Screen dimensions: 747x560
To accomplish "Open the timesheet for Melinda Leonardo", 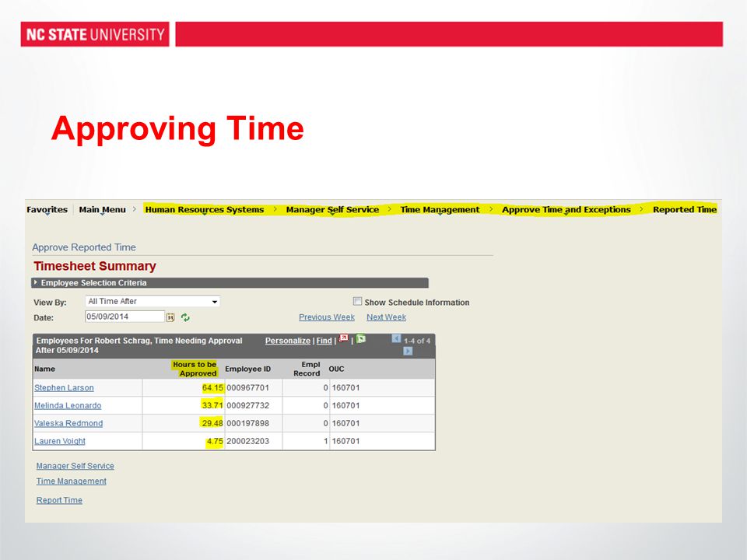I will [68, 405].
